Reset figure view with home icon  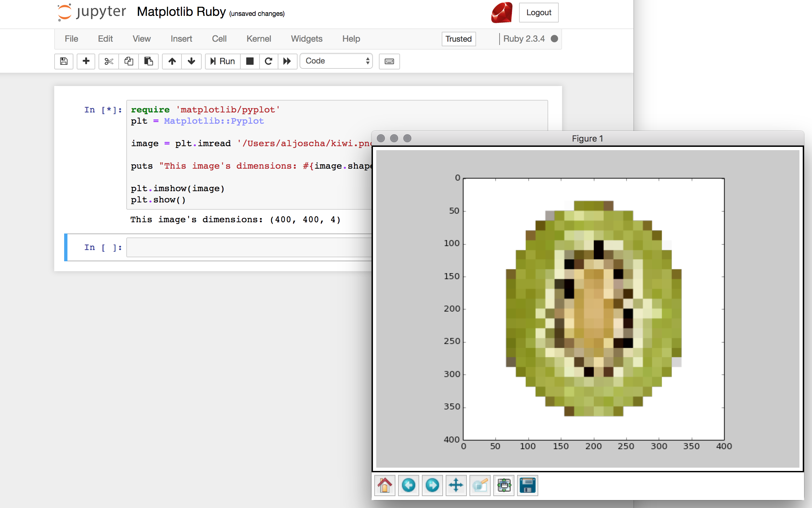pos(385,485)
